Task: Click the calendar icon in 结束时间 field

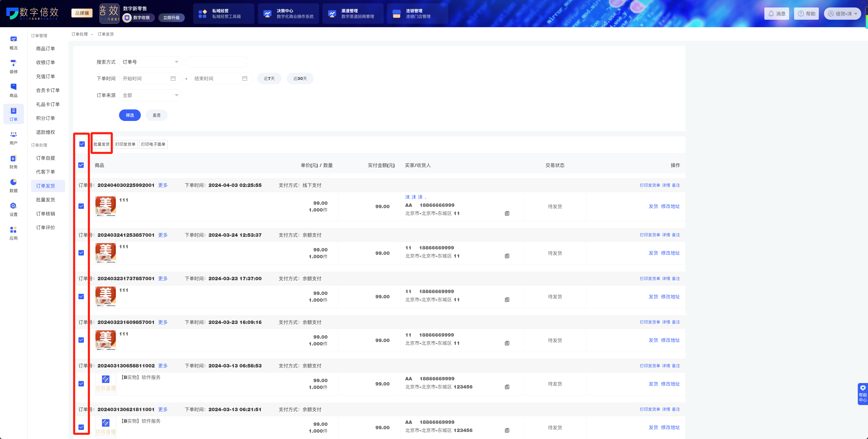Action: coord(245,78)
